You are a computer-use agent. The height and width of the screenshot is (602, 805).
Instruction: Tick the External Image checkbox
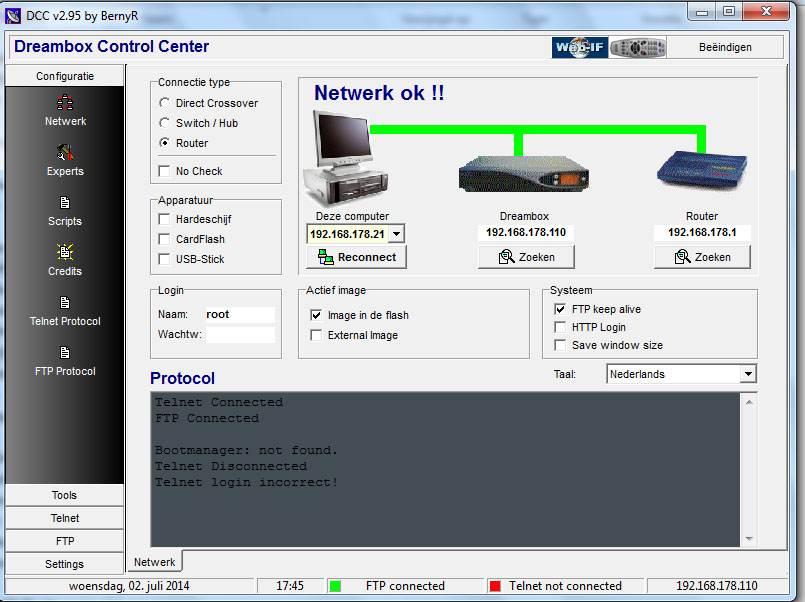[316, 335]
